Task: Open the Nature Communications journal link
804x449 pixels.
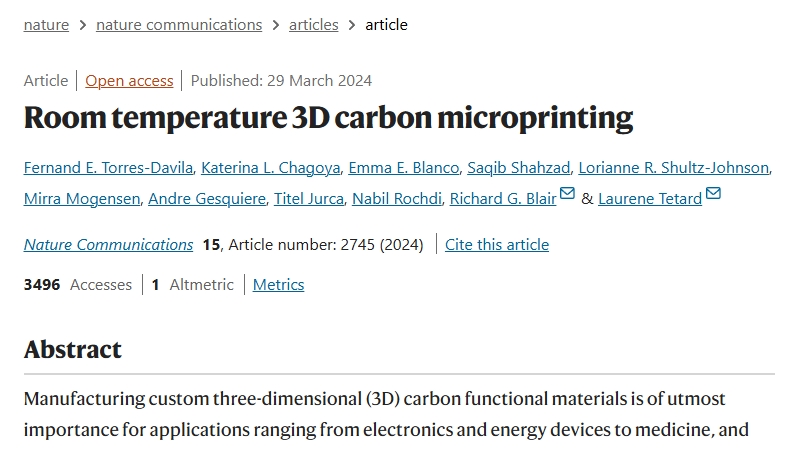Action: pos(108,245)
